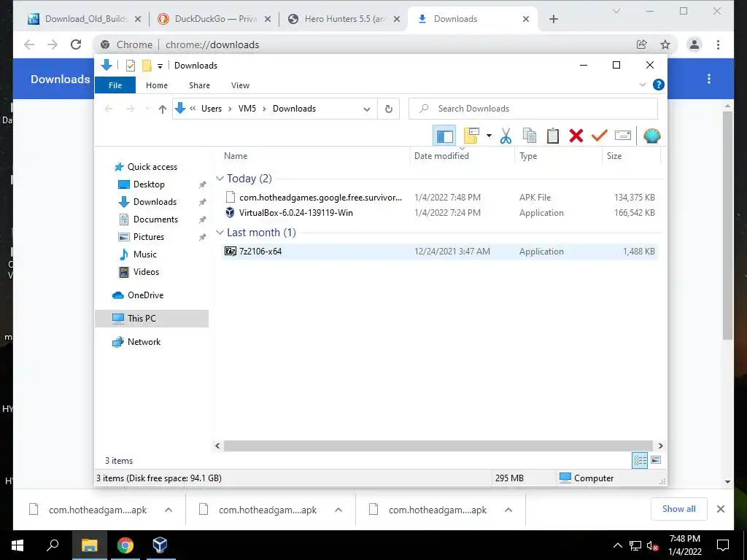Screen dimensions: 747x560
Task: Switch to the Hero Hunters 5.5 tab
Action: click(x=344, y=19)
